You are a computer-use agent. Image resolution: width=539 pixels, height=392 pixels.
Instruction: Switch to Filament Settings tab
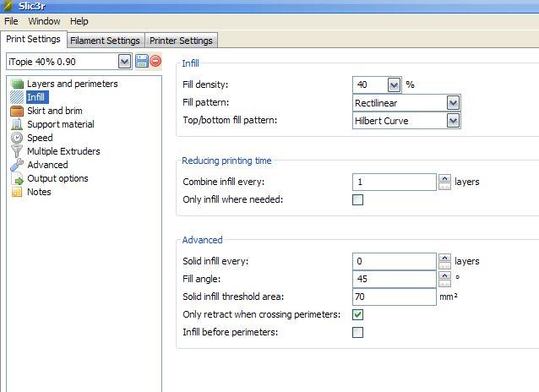pyautogui.click(x=106, y=41)
